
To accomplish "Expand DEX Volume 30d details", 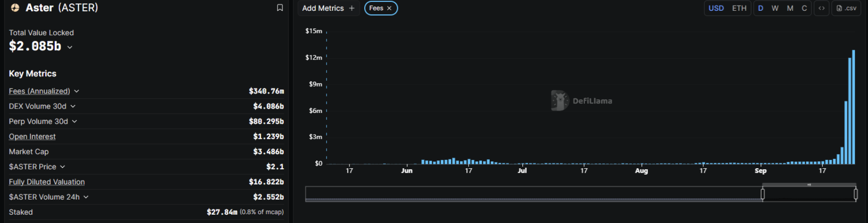I will pyautogui.click(x=73, y=106).
